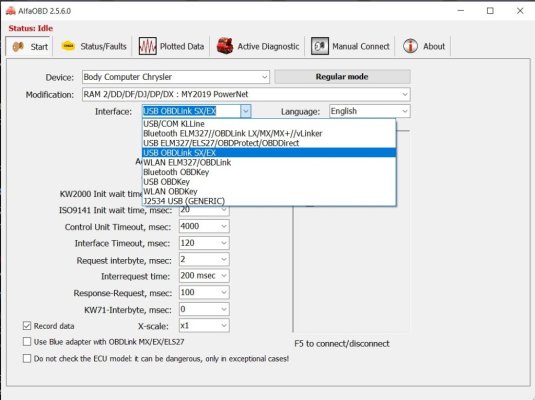Select USB ELM327/ELS27/OBDProtect/OBDDirect option

tap(269, 143)
